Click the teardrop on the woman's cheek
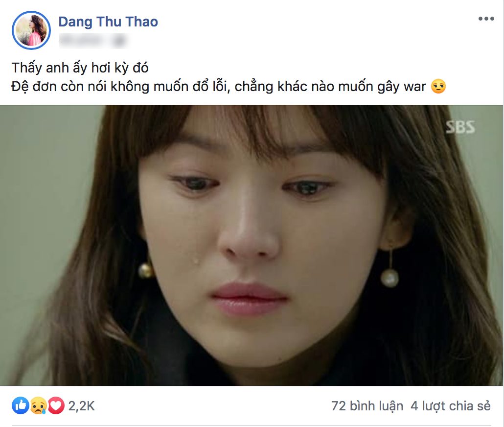504x427 pixels. point(195,261)
